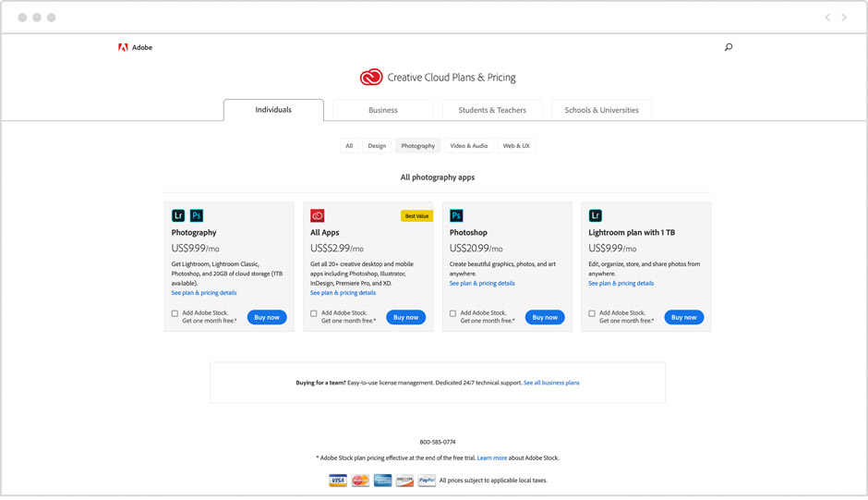This screenshot has height=500, width=868.
Task: Click the All photography apps heading
Action: point(438,177)
